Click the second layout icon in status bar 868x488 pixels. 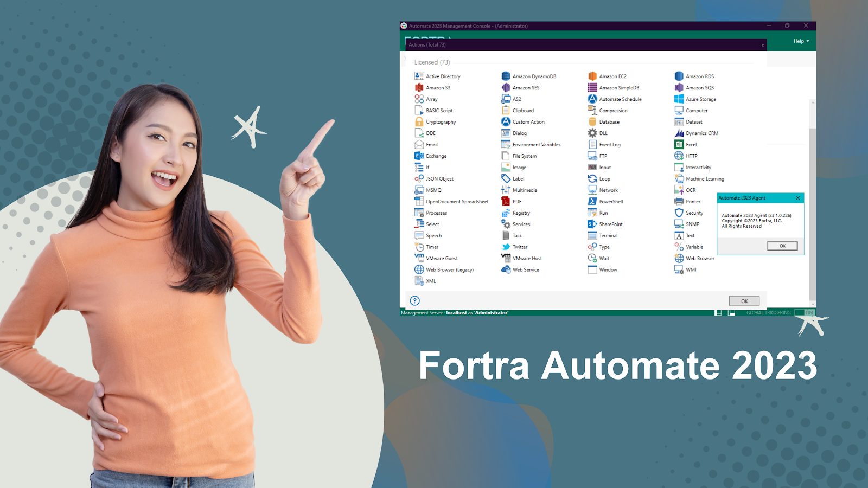[x=731, y=313]
